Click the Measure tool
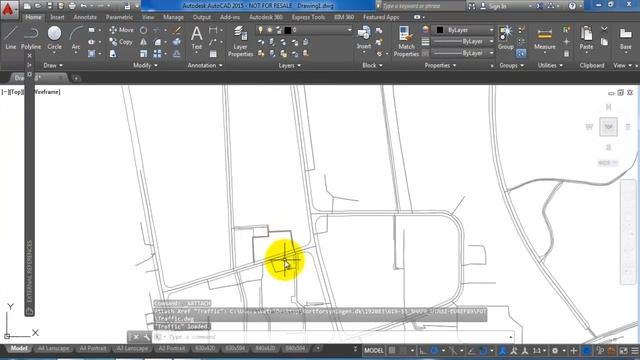640x360 pixels. 544,39
